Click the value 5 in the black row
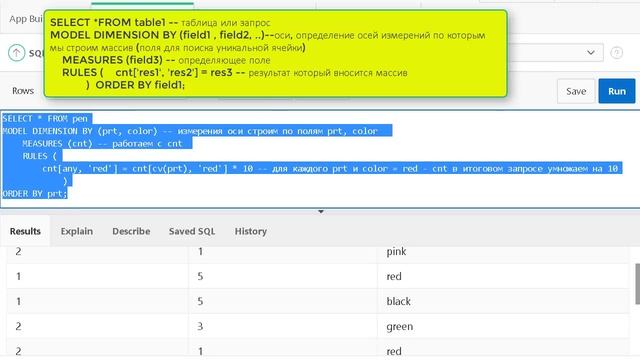The width and height of the screenshot is (640, 360). [x=200, y=301]
